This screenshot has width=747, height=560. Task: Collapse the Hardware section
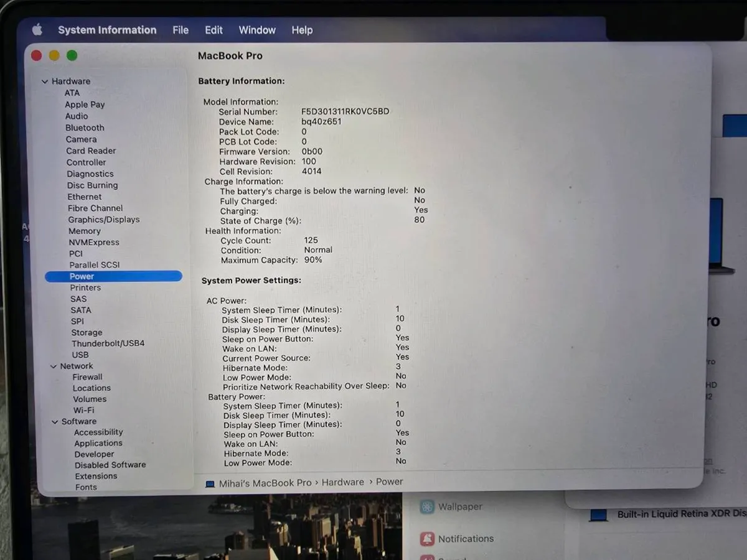(x=45, y=82)
